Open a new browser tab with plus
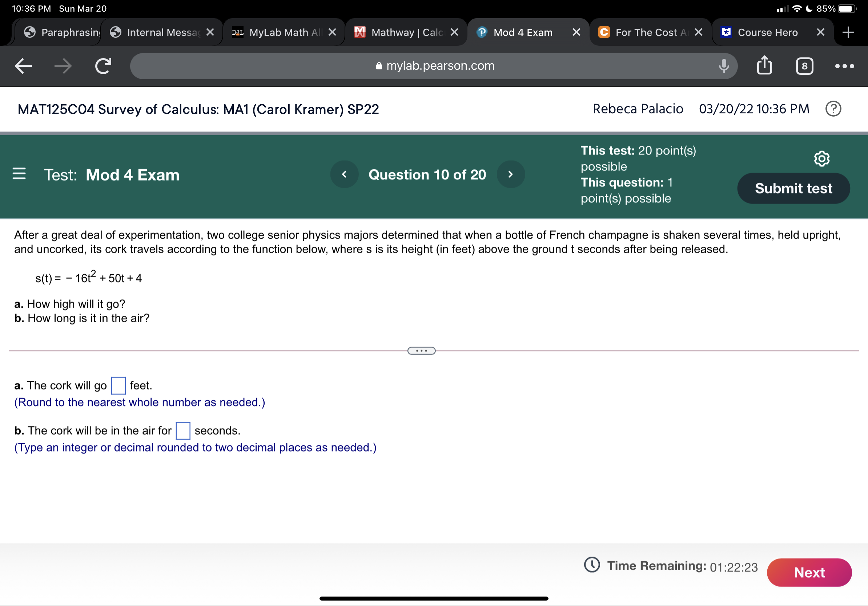Image resolution: width=868 pixels, height=606 pixels. [x=848, y=32]
